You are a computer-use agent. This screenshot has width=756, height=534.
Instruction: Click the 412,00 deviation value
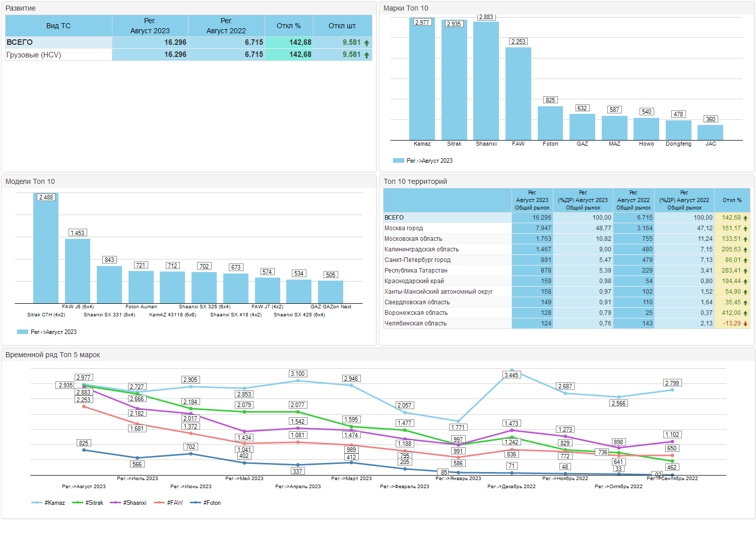tap(731, 313)
